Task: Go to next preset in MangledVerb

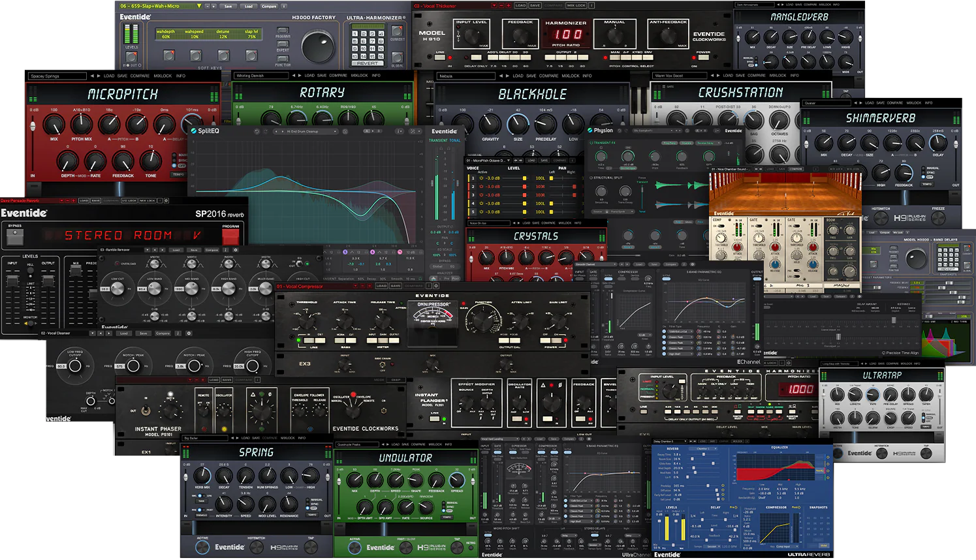Action: pyautogui.click(x=783, y=5)
